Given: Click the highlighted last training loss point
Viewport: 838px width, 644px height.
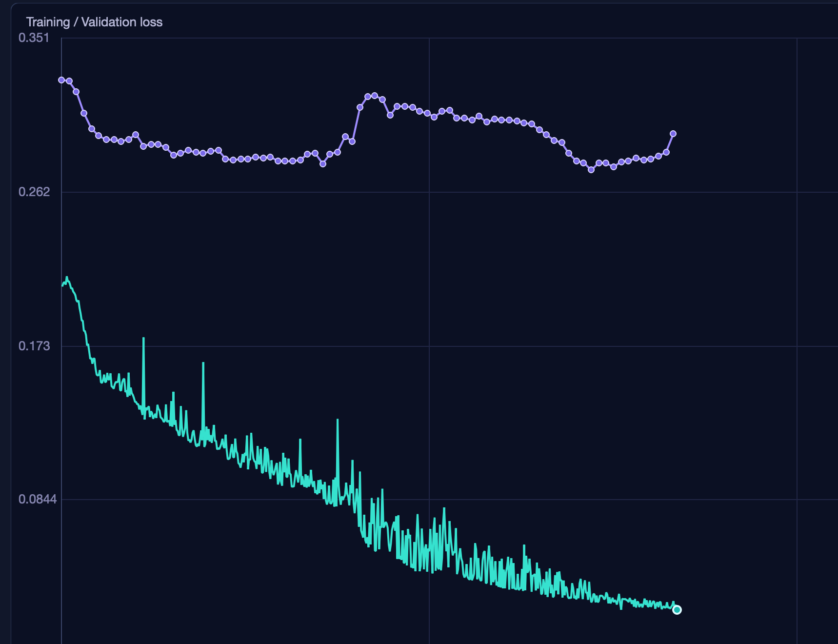Looking at the screenshot, I should [677, 609].
